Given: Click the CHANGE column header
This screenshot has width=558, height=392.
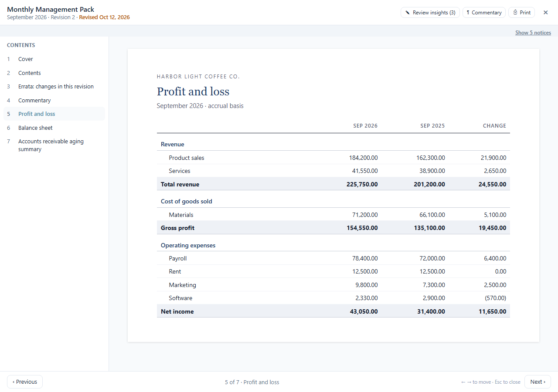Looking at the screenshot, I should [494, 126].
